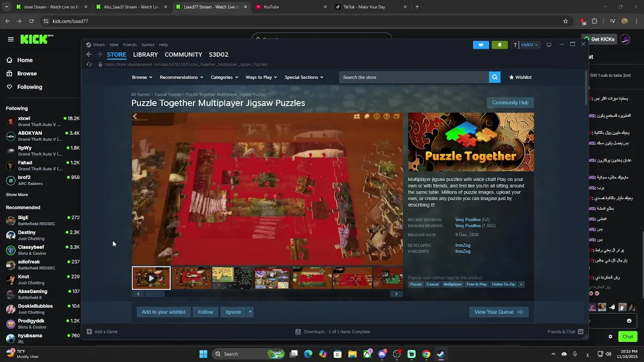Reload the Steam store page

pyautogui.click(x=89, y=64)
